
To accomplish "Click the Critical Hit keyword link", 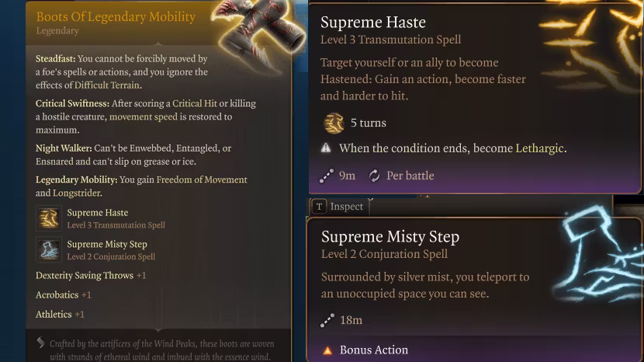I will tap(198, 103).
